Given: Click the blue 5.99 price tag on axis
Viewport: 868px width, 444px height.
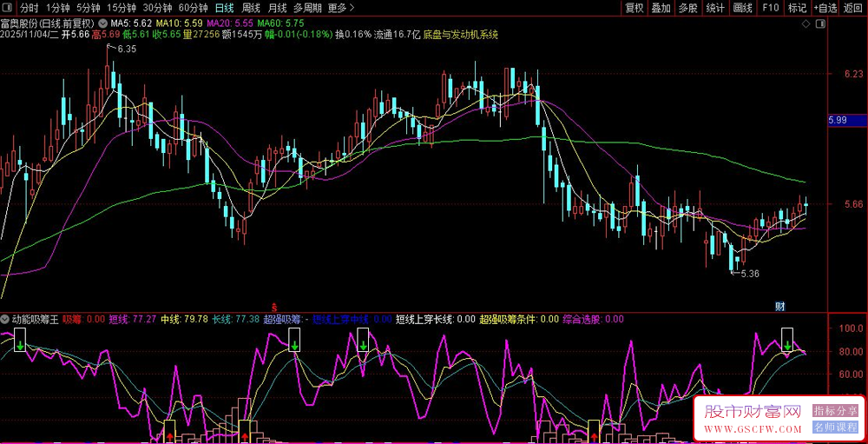Looking at the screenshot, I should pyautogui.click(x=847, y=120).
